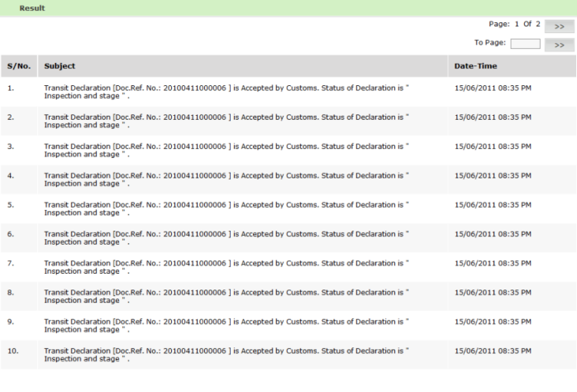Viewport: 577px width, 392px height.
Task: Click the Date-Time value in row 1
Action: coord(493,88)
